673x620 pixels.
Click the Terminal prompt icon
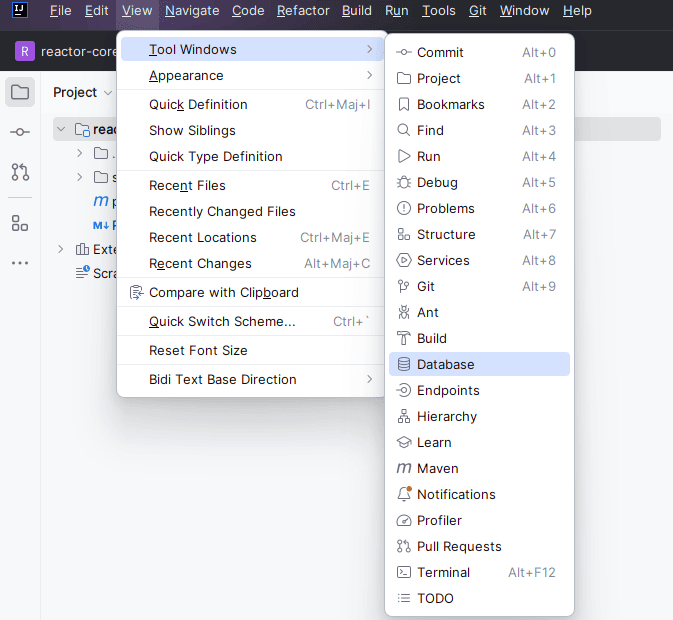pyautogui.click(x=403, y=572)
